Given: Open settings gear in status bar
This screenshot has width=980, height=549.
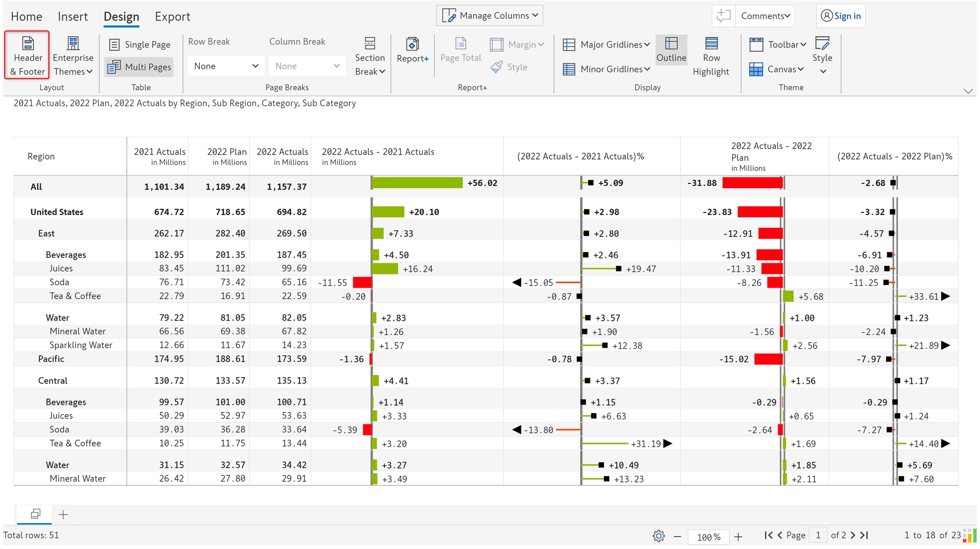Looking at the screenshot, I should point(658,536).
